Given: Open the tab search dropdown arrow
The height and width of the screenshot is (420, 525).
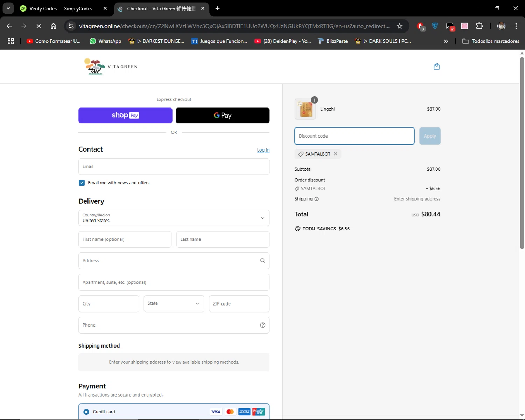Looking at the screenshot, I should (8, 8).
